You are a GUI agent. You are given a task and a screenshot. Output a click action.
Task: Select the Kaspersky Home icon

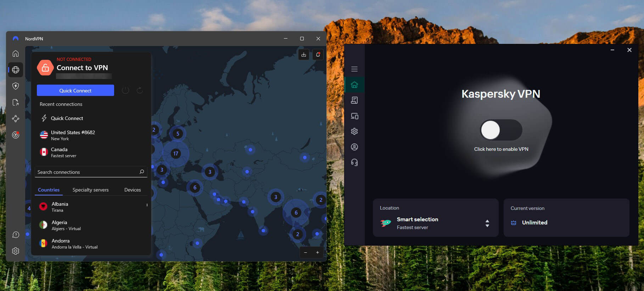pyautogui.click(x=354, y=85)
